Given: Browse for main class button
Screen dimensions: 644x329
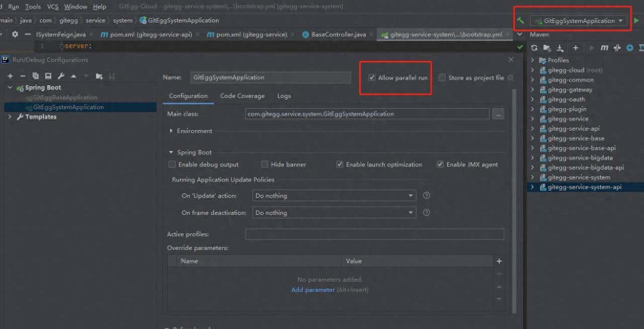Looking at the screenshot, I should (x=498, y=114).
